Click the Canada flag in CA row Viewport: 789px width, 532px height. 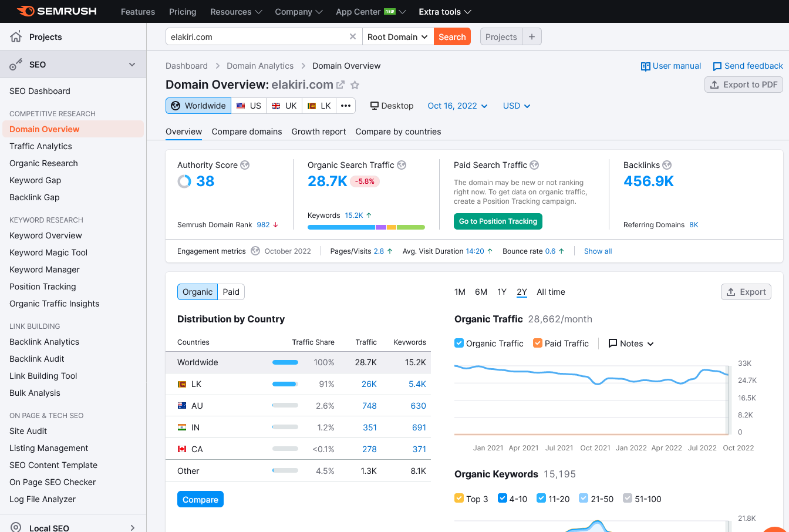182,449
